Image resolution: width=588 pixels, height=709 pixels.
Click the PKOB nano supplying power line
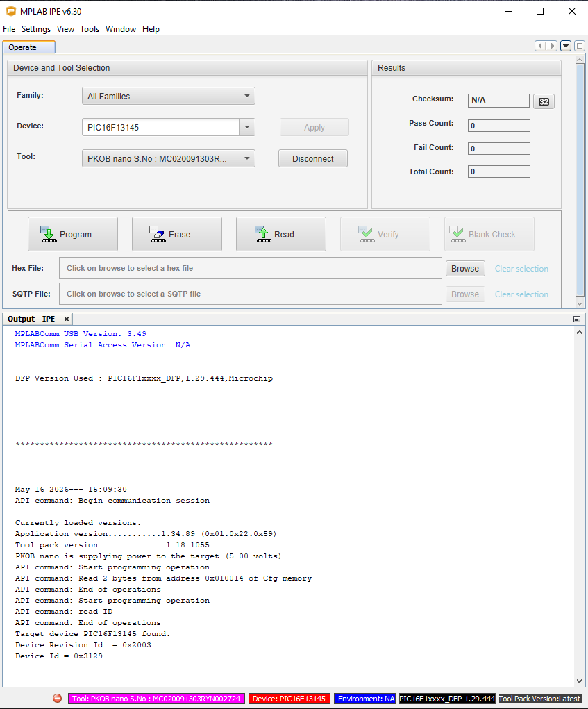pos(151,556)
